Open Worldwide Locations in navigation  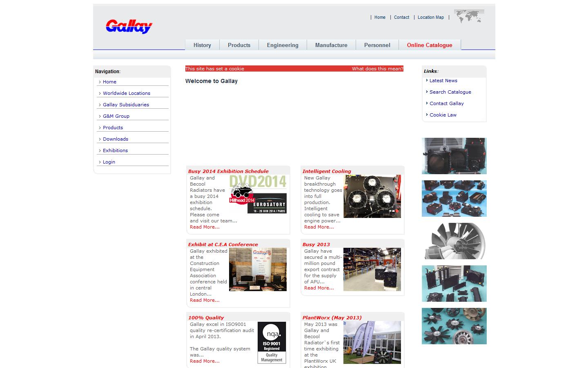coord(127,93)
